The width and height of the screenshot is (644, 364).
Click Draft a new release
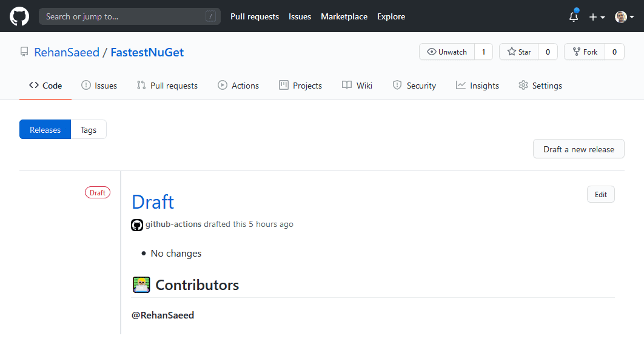pos(578,149)
